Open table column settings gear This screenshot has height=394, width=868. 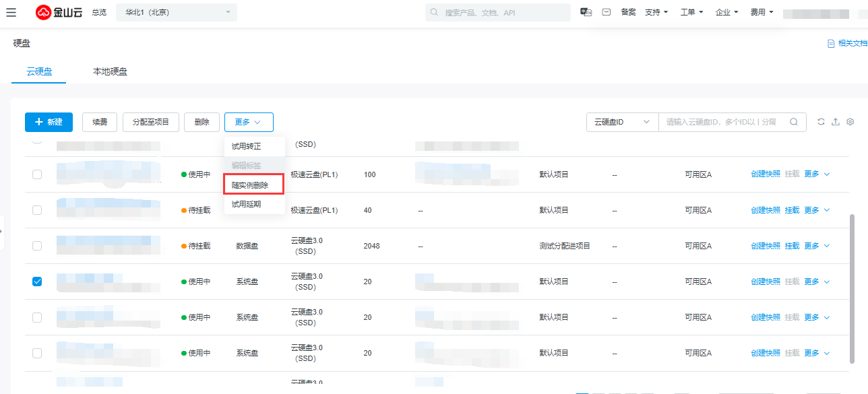pos(850,122)
